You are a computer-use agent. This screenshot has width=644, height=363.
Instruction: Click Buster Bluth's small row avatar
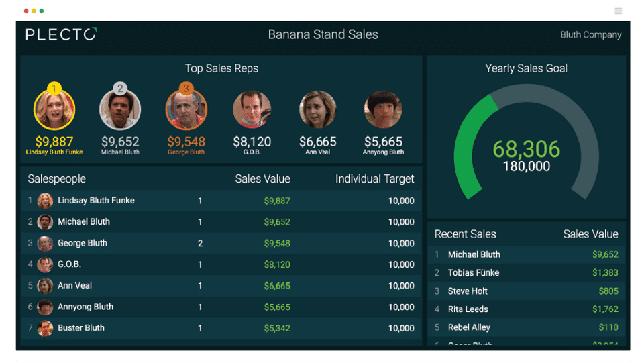[x=45, y=328]
